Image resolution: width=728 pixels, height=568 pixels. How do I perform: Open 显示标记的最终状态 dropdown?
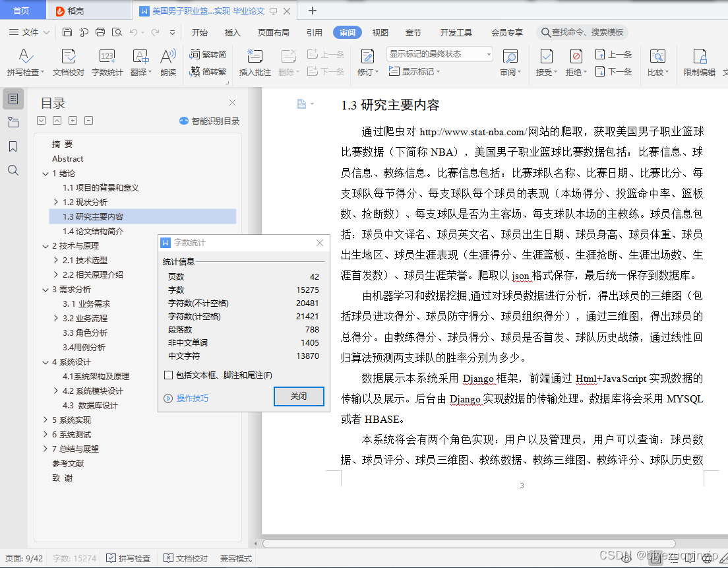pos(439,54)
